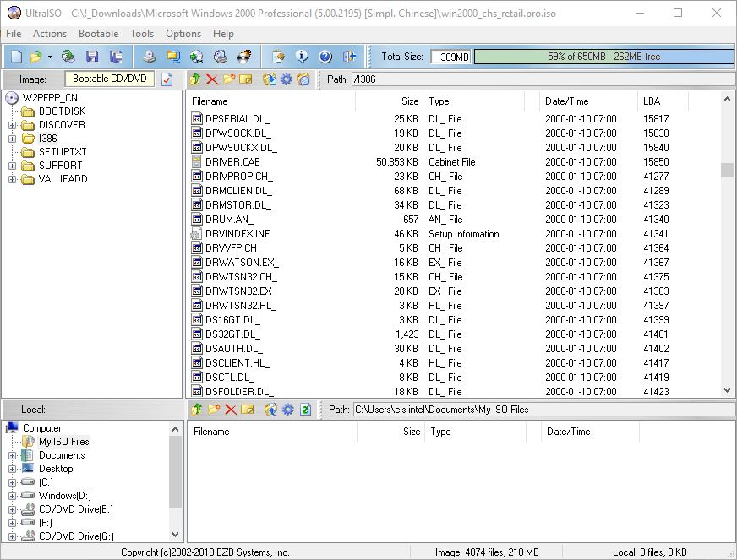Click the Bootable CD/DVD image type label
The image size is (737, 560).
tap(110, 79)
